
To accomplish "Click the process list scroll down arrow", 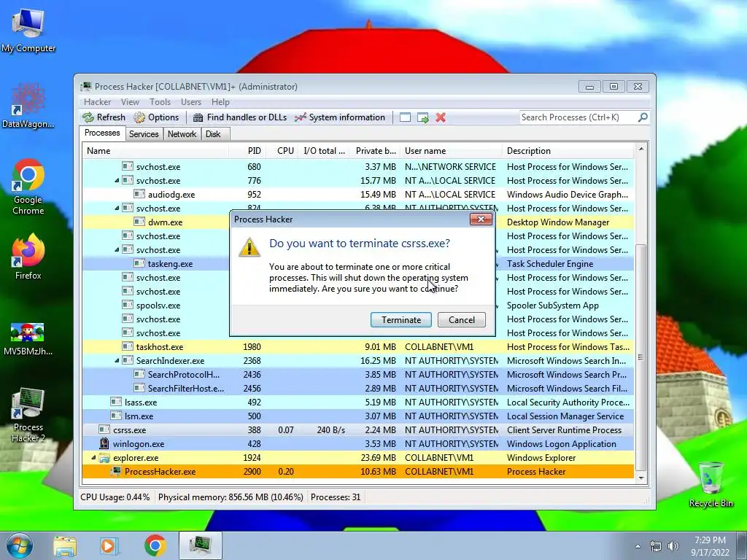I will click(x=641, y=478).
